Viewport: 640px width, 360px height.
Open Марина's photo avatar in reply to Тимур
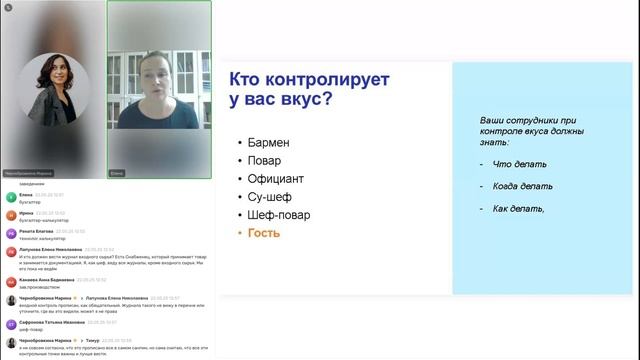click(11, 343)
